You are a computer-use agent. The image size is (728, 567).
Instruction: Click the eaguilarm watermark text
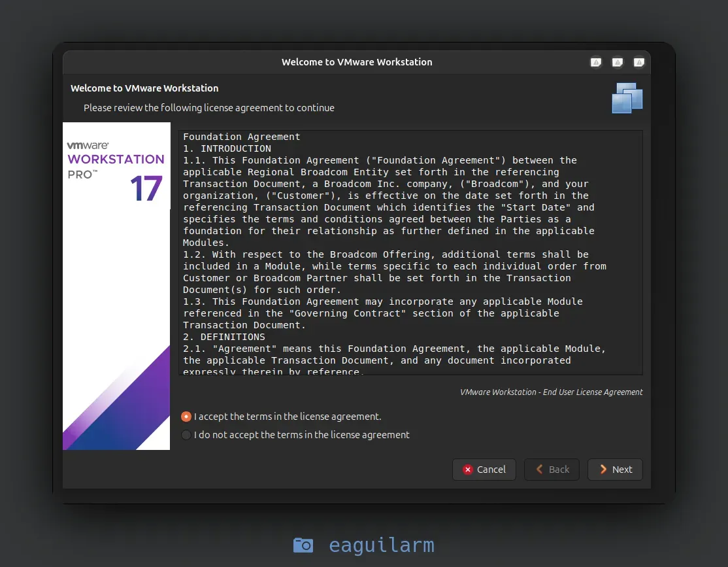[382, 545]
